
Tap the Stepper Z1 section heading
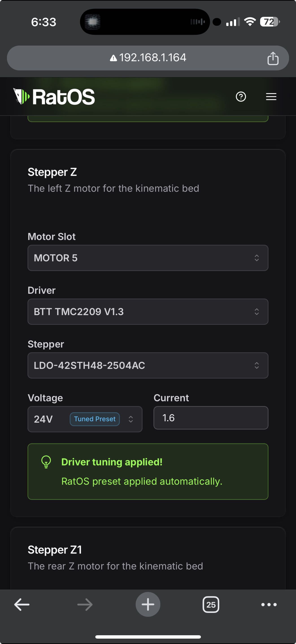coord(55,550)
